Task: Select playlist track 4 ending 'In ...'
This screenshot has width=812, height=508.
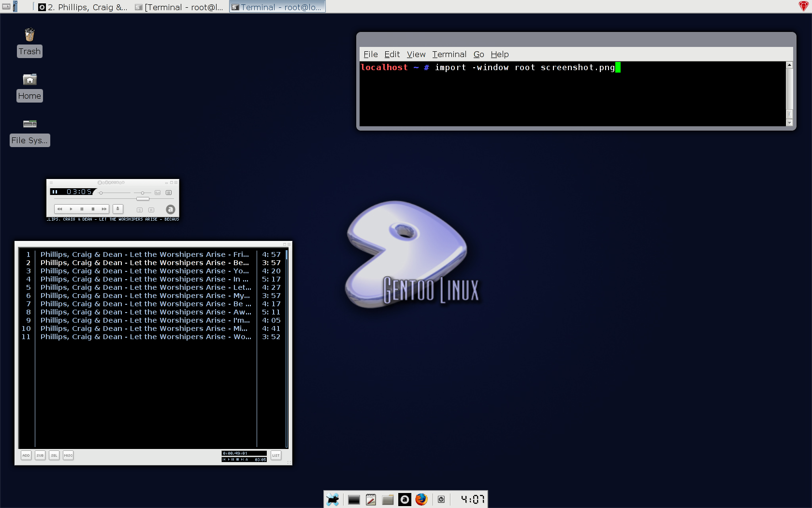Action: point(151,279)
